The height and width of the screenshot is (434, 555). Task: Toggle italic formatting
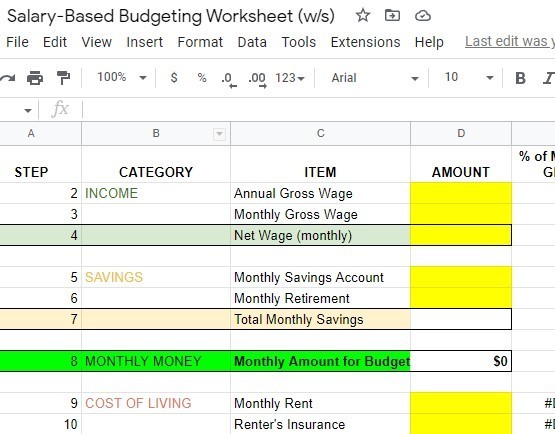(549, 78)
